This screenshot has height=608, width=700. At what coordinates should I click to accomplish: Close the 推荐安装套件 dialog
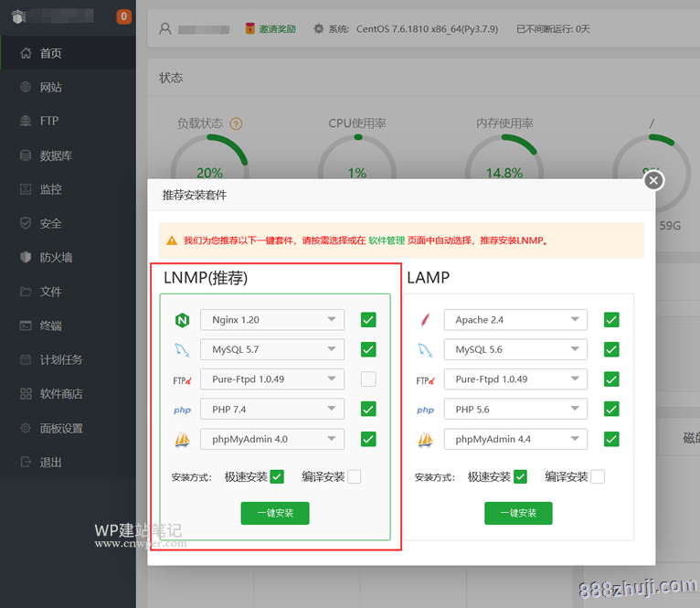[x=653, y=180]
